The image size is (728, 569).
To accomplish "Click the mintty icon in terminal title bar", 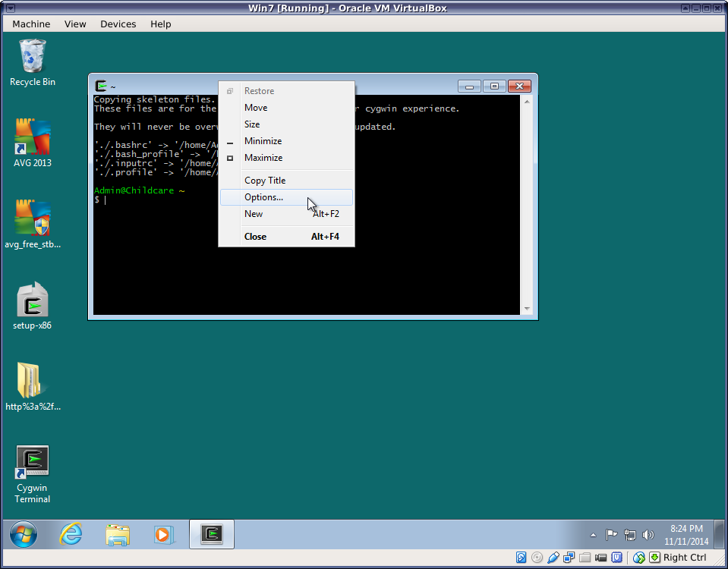I will click(x=101, y=86).
